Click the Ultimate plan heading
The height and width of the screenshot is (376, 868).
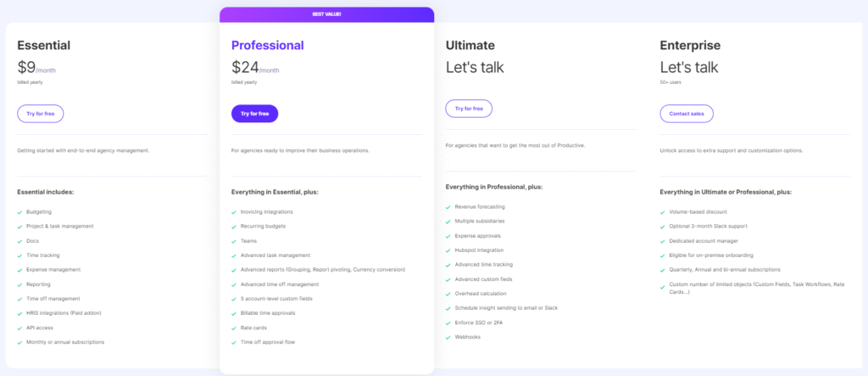point(470,45)
